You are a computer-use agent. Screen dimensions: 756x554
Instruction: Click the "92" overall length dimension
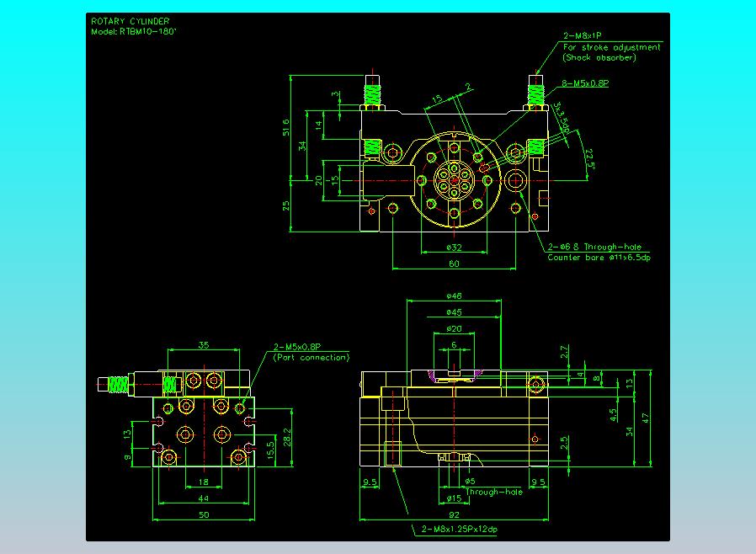(454, 515)
